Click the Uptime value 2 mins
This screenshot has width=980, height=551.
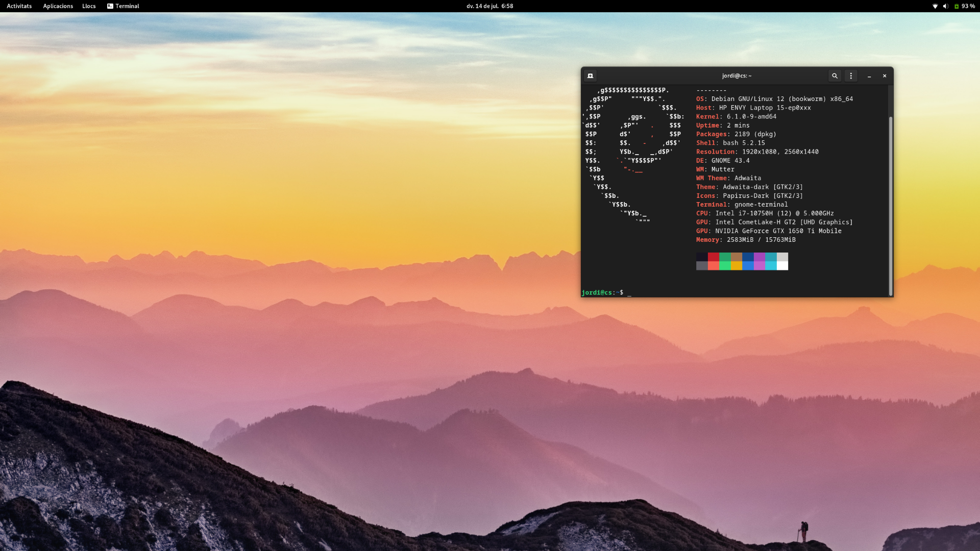[x=738, y=126]
